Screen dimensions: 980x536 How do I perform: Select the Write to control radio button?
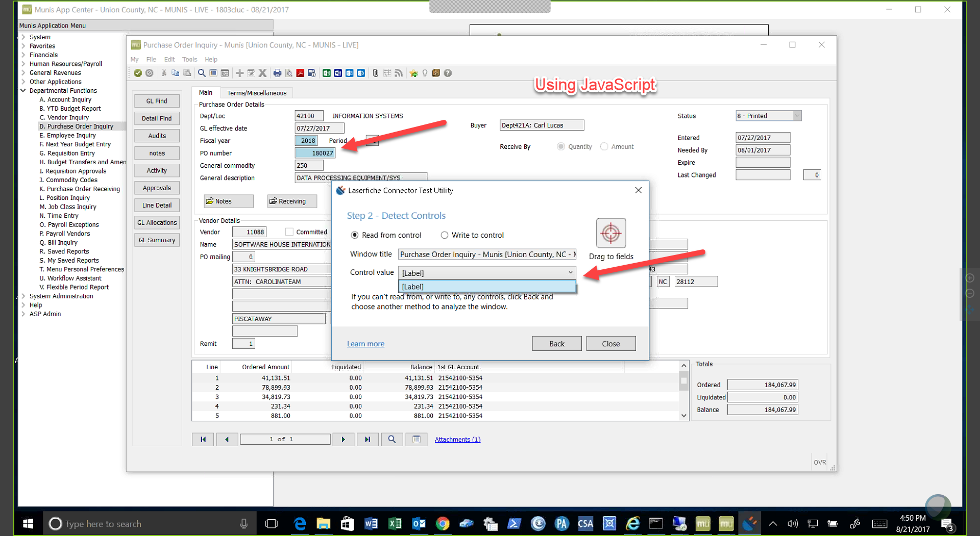tap(445, 235)
